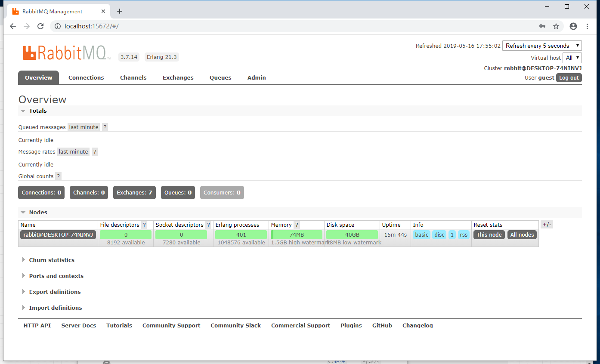
Task: Open the Tutorials link
Action: 119,325
